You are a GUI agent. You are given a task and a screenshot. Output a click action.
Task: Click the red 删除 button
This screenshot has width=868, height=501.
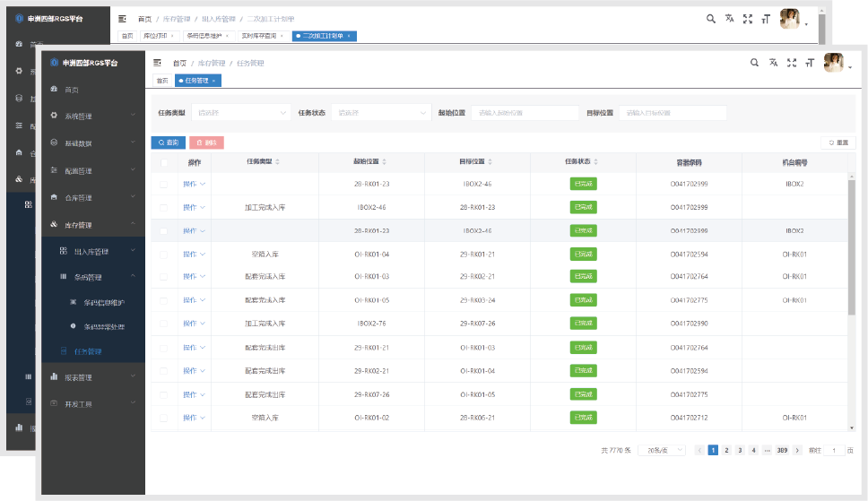tap(206, 143)
